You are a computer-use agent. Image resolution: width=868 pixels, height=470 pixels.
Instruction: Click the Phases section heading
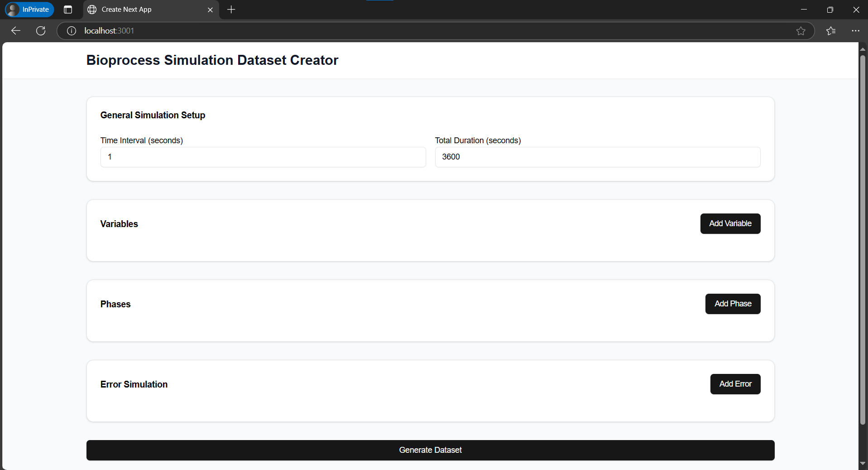pyautogui.click(x=115, y=304)
